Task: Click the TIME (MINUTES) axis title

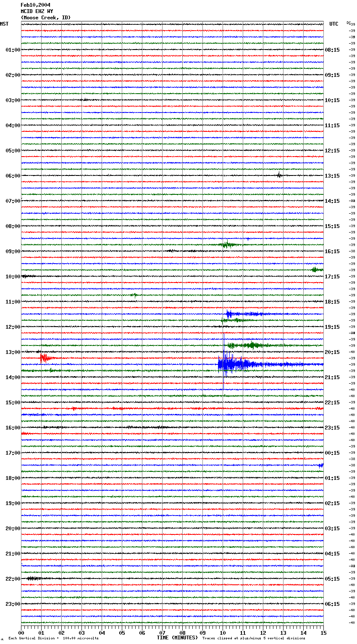Action: tap(177, 638)
